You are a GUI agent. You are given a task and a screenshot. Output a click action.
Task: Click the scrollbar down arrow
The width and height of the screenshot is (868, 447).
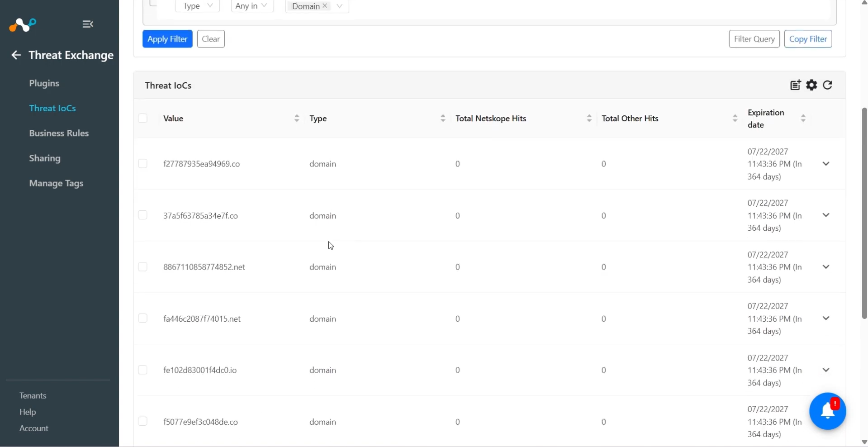point(864,442)
